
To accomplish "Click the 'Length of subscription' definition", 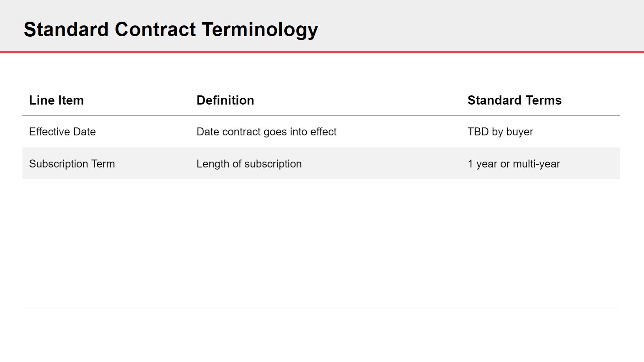I will (249, 164).
